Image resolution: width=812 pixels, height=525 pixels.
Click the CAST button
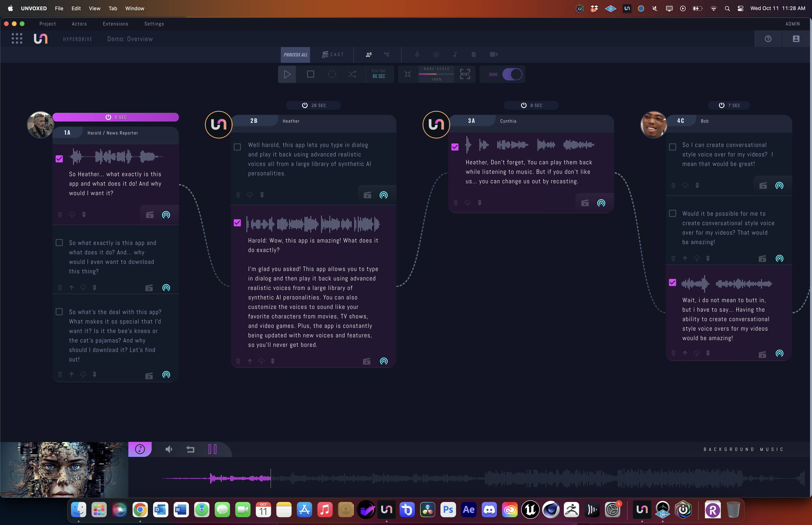pyautogui.click(x=333, y=55)
